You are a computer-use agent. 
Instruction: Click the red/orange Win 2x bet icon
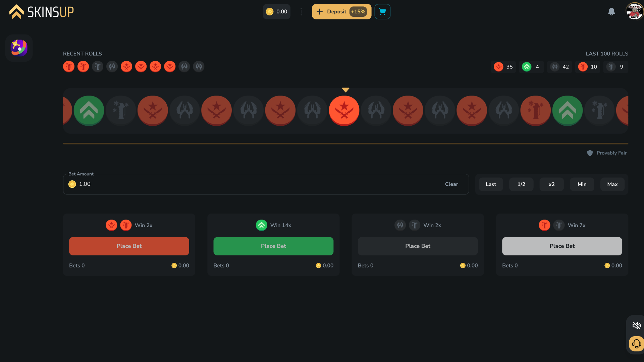pyautogui.click(x=111, y=226)
